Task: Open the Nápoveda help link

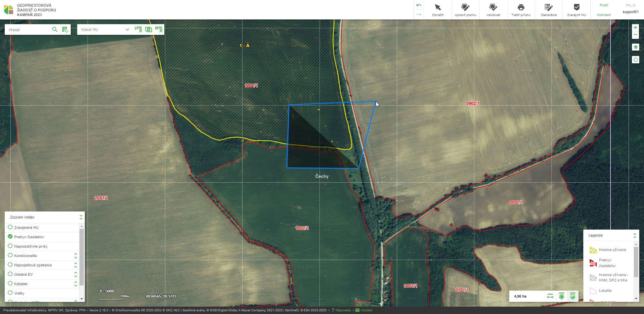Action: pyautogui.click(x=343, y=310)
